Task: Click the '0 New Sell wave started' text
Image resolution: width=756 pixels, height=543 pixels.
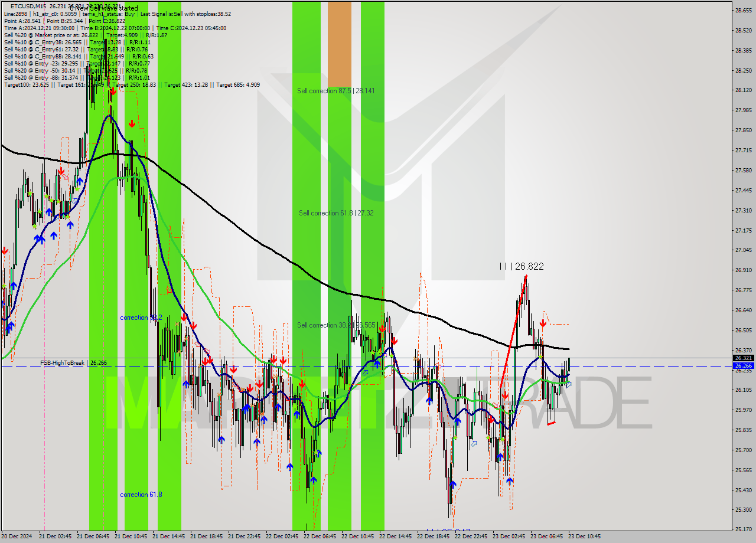Action: [103, 8]
